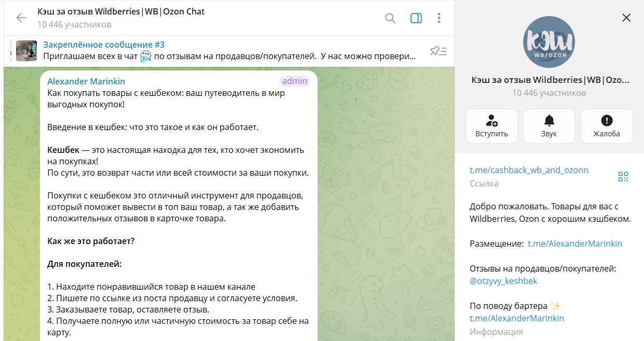This screenshot has height=341, width=644.
Task: Close the group info panel
Action: coord(626,18)
